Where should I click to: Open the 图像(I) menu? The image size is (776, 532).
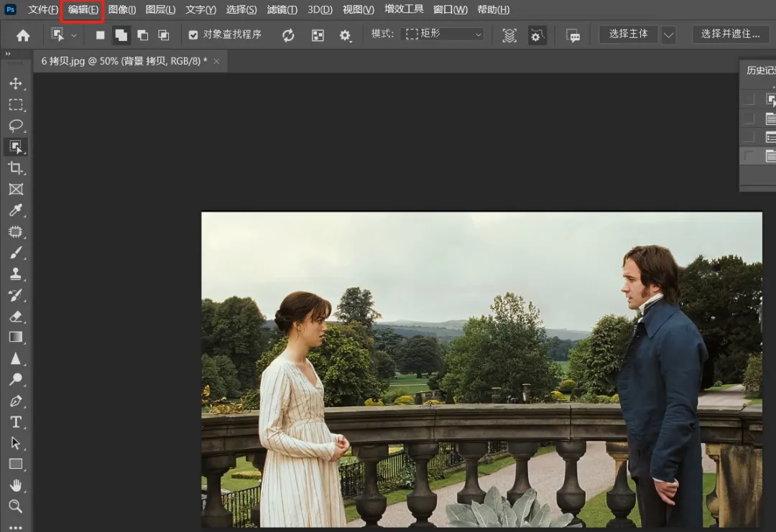coord(121,9)
